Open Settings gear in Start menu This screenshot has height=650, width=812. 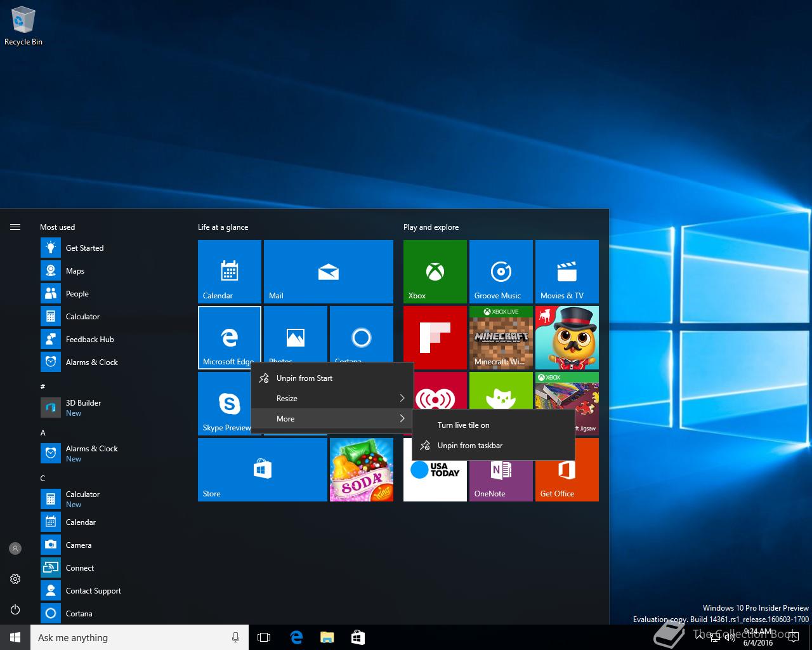tap(15, 579)
